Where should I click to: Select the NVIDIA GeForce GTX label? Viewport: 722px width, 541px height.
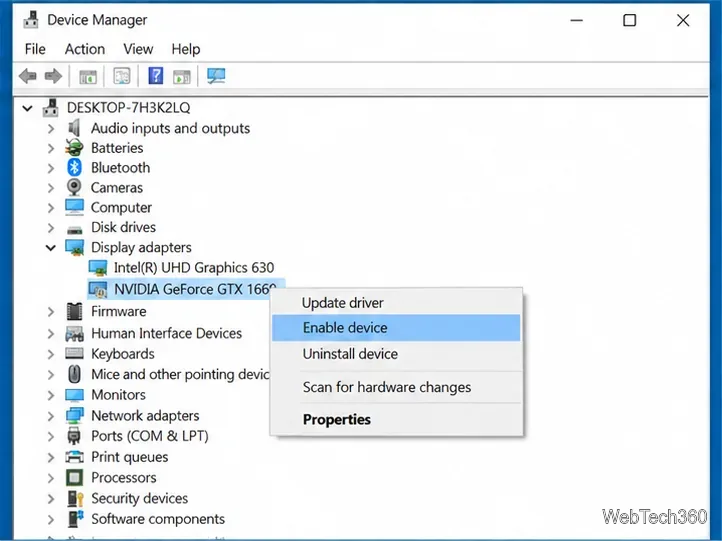click(195, 289)
